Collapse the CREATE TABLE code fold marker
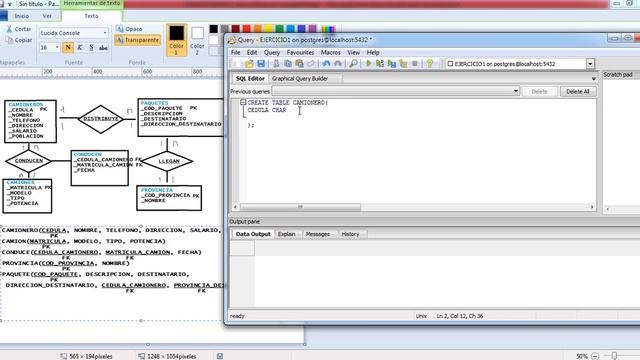Viewport: 640px width, 360px height. click(243, 102)
